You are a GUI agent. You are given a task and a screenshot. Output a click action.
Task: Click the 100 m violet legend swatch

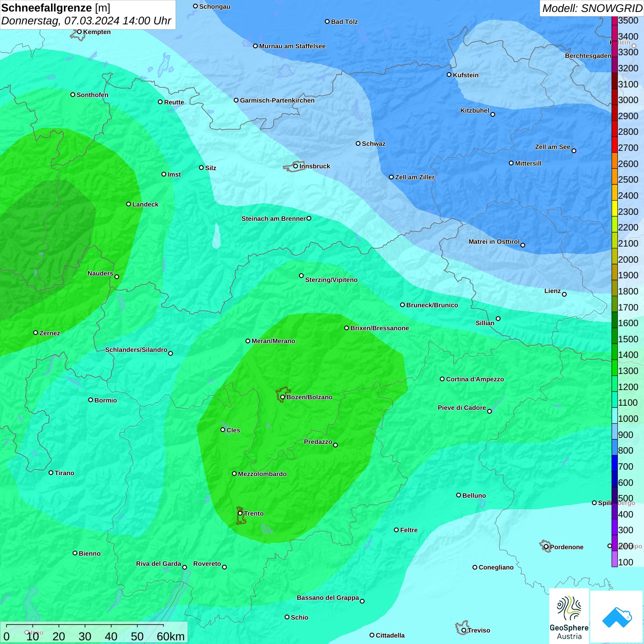tap(615, 559)
